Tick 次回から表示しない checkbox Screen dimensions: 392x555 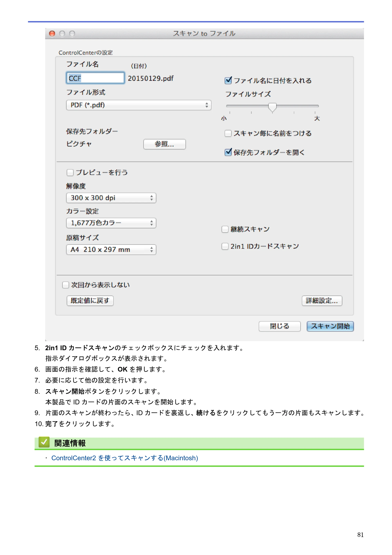(x=66, y=285)
